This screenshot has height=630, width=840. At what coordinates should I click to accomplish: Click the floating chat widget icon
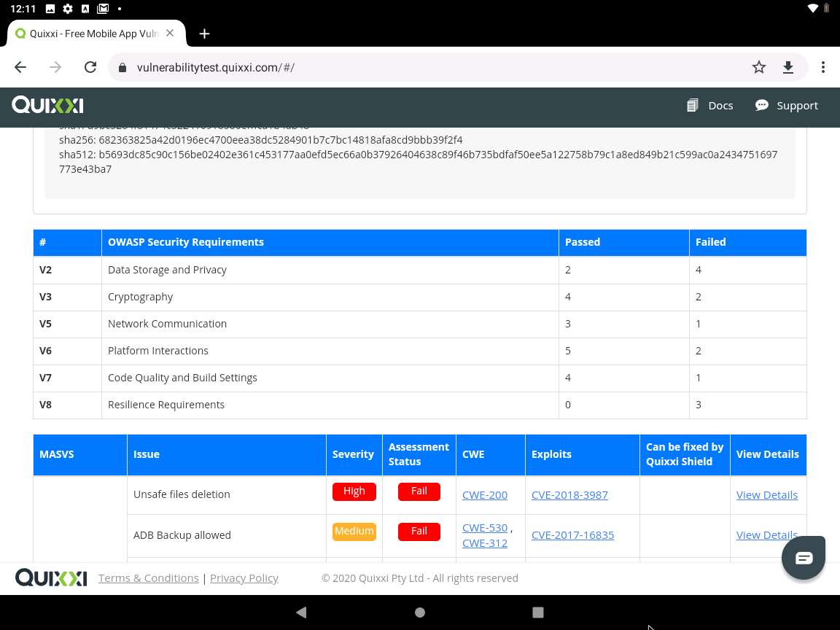pos(803,557)
